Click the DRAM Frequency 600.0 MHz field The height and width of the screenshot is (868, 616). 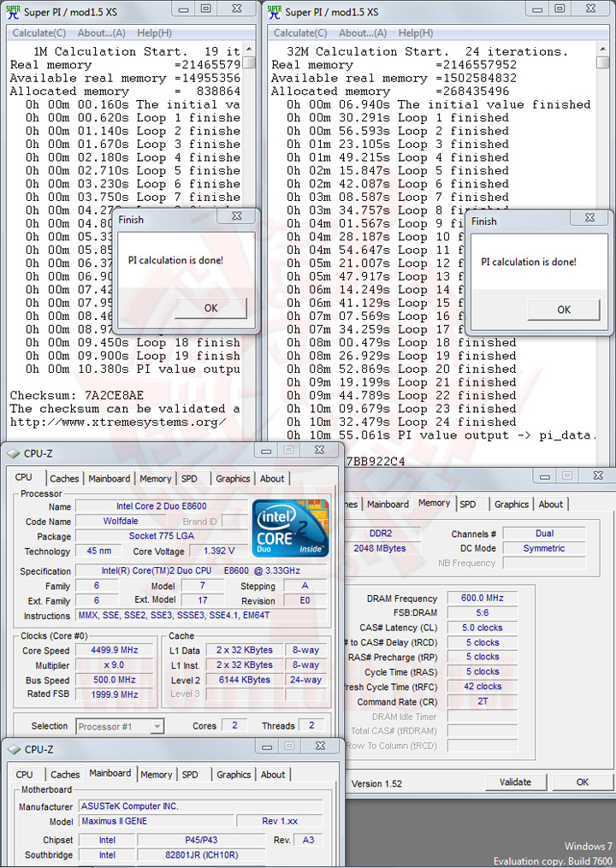(x=482, y=598)
